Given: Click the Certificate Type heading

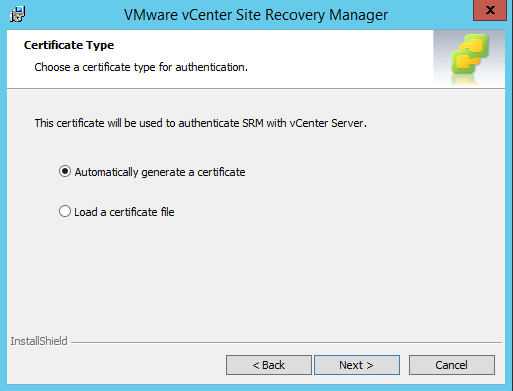Looking at the screenshot, I should pyautogui.click(x=69, y=45).
